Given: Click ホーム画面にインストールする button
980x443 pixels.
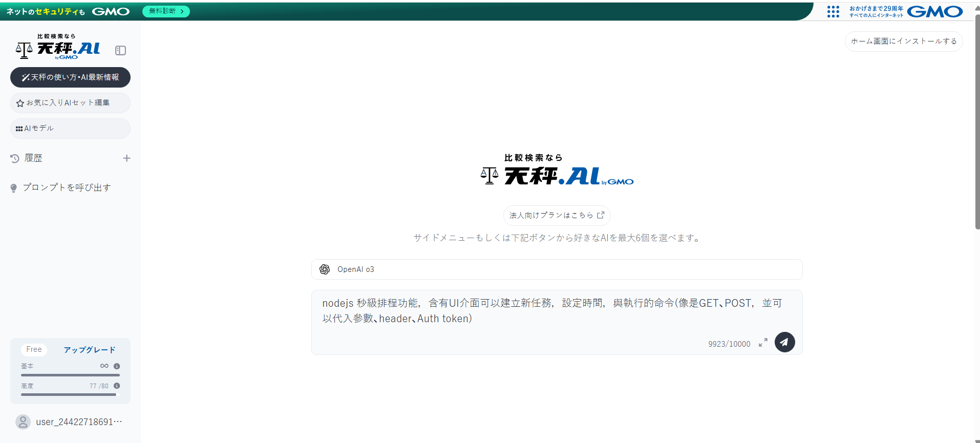Looking at the screenshot, I should point(904,41).
